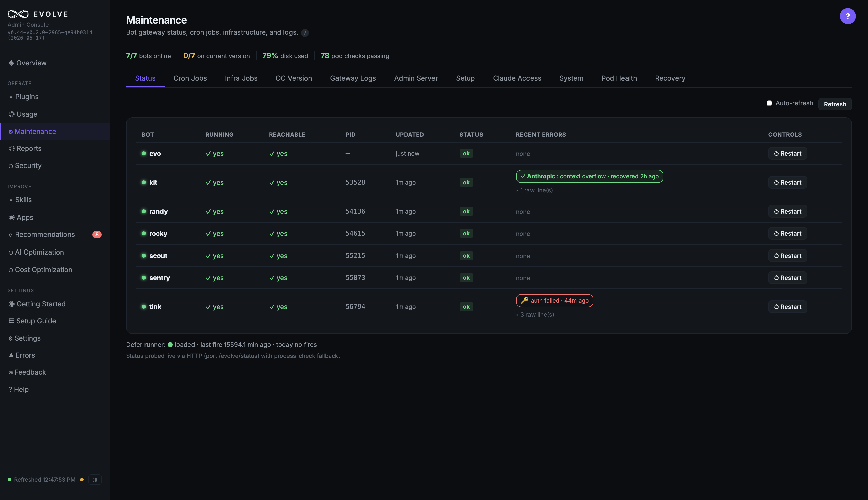Switch to the Infra Jobs tab
Image resolution: width=868 pixels, height=500 pixels.
pos(241,78)
